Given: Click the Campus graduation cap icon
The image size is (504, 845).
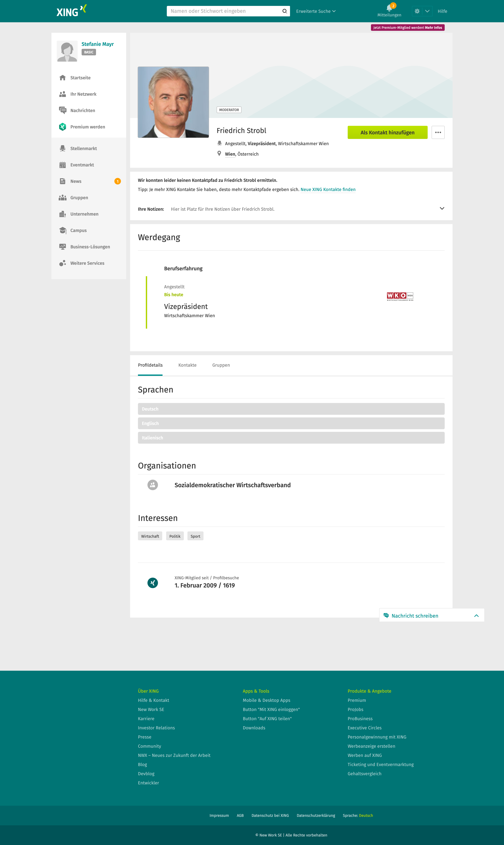Looking at the screenshot, I should click(x=62, y=230).
